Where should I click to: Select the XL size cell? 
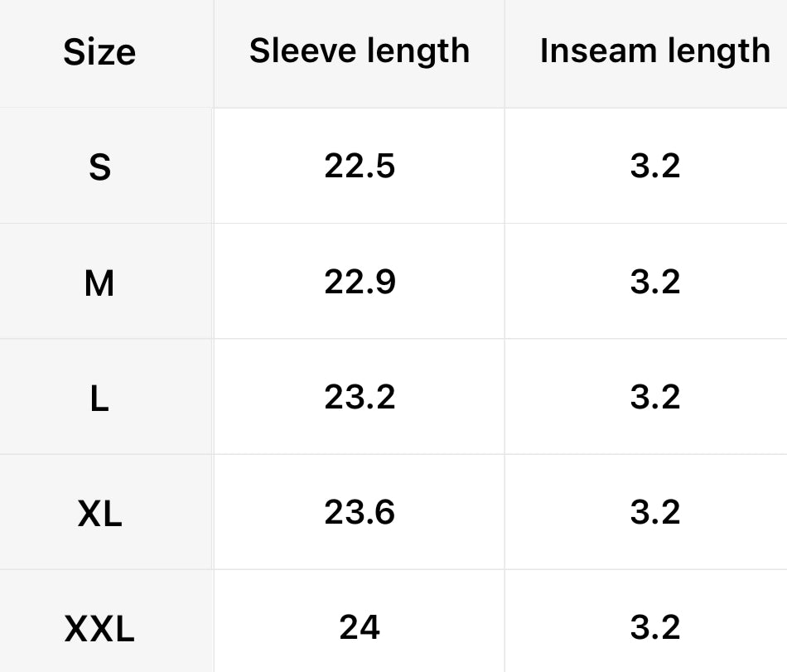coord(99,515)
